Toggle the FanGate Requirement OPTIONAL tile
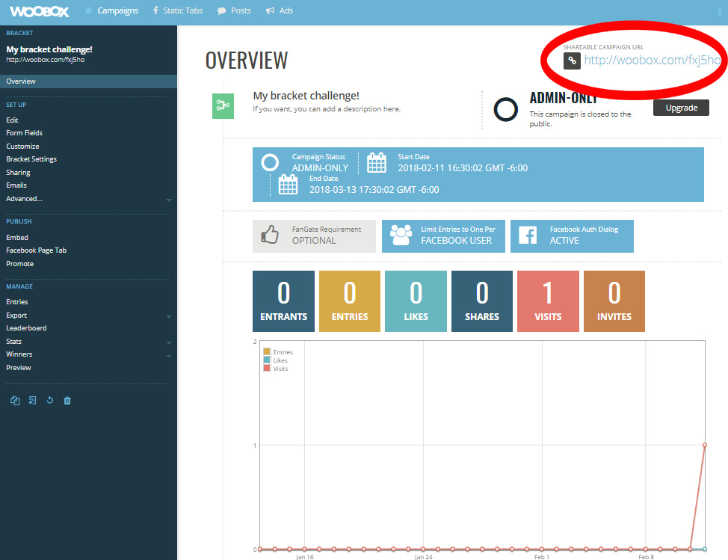This screenshot has width=728, height=560. (314, 236)
